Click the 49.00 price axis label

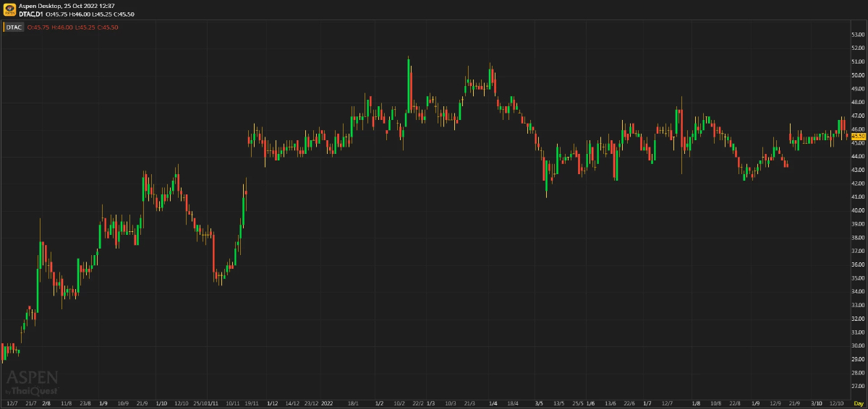[x=859, y=89]
